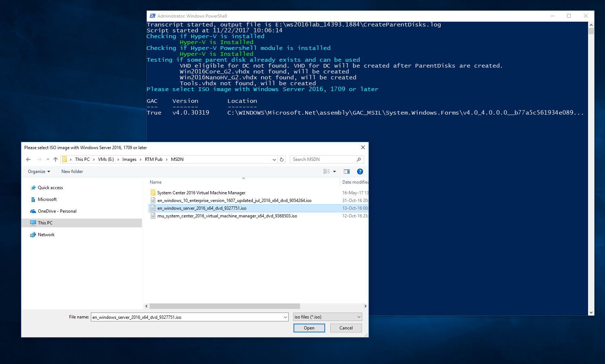Screen dimensions: 605x364
Task: Close the ISO selection dialog
Action: 363,147
